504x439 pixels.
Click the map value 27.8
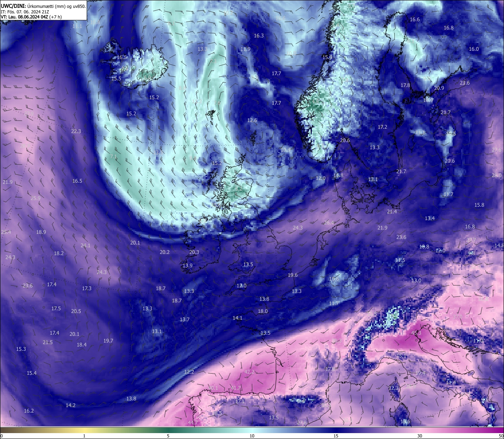(302, 423)
